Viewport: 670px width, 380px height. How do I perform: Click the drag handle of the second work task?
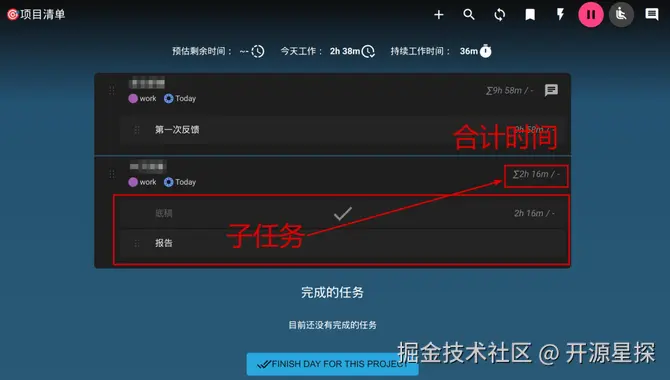pos(112,174)
